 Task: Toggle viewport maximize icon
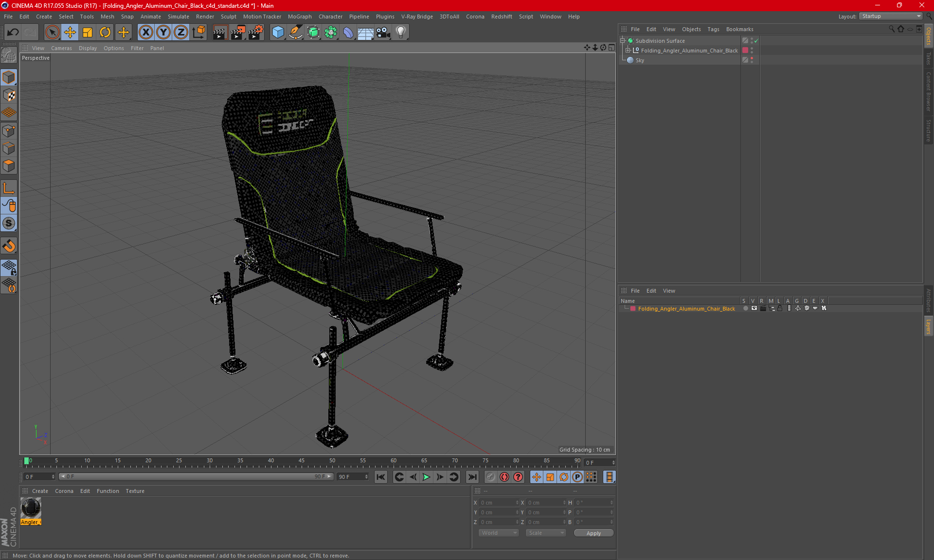point(611,48)
